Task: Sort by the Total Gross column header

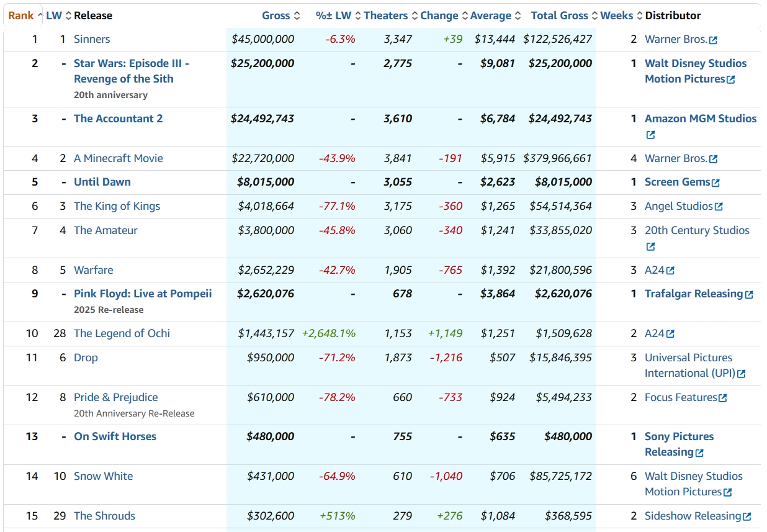Action: click(x=565, y=16)
